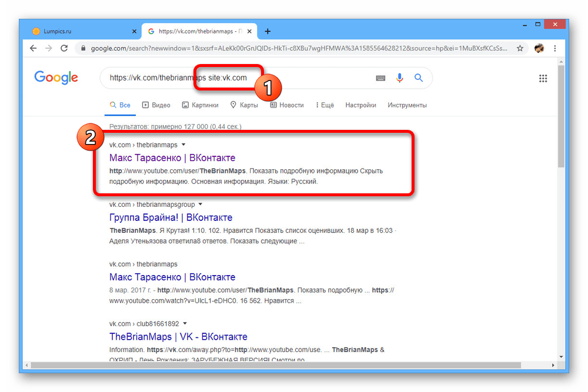Image resolution: width=588 pixels, height=392 pixels.
Task: Open the on-screen keyboard icon in search box
Action: click(x=380, y=78)
